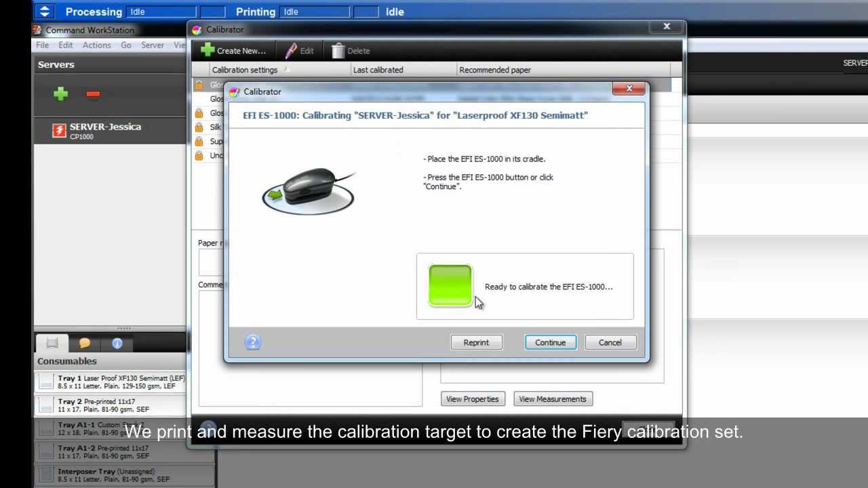Click the green plus icon beside Create New

(208, 50)
